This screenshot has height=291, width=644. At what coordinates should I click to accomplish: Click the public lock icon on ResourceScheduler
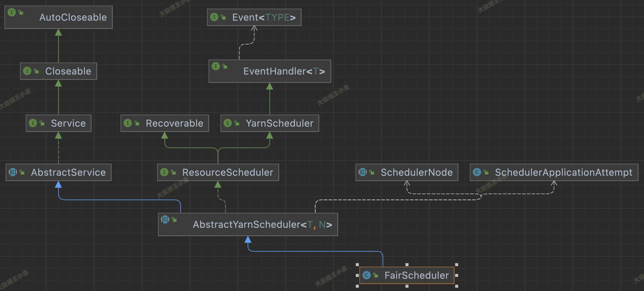(x=173, y=172)
